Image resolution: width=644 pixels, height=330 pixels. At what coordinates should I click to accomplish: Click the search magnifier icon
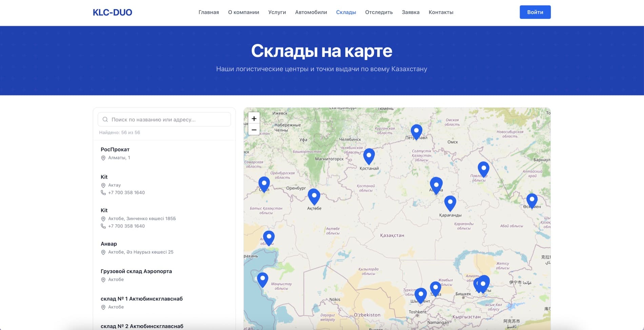(x=105, y=119)
